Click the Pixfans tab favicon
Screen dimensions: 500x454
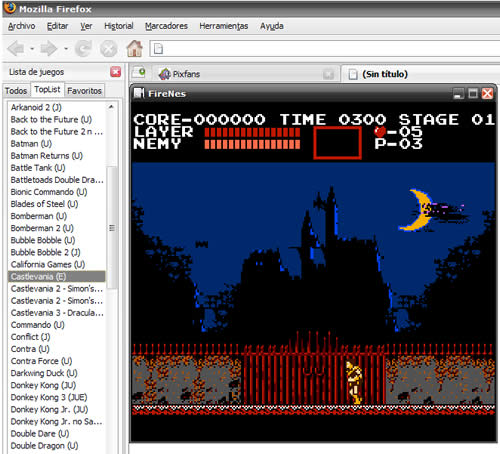164,74
